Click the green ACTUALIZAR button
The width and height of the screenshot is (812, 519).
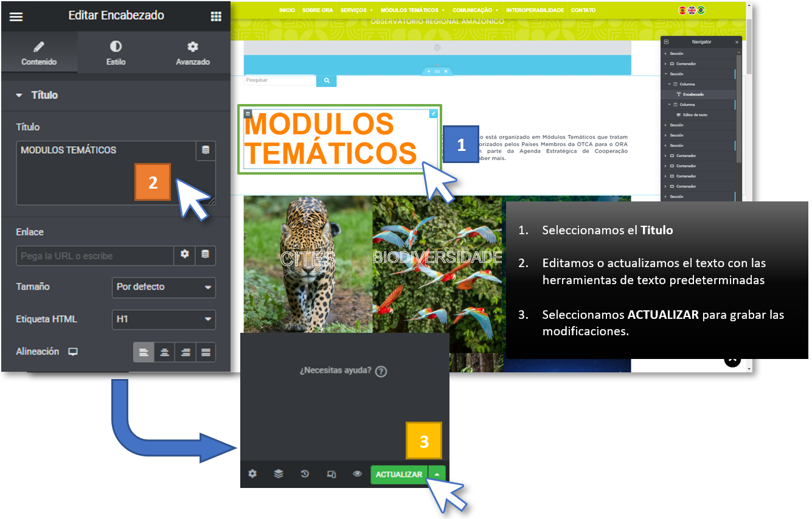(x=399, y=475)
